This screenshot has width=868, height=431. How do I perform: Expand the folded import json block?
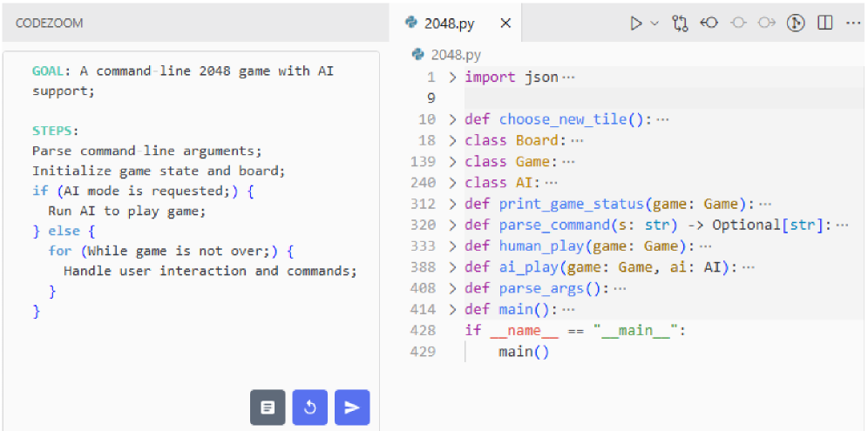click(x=452, y=77)
